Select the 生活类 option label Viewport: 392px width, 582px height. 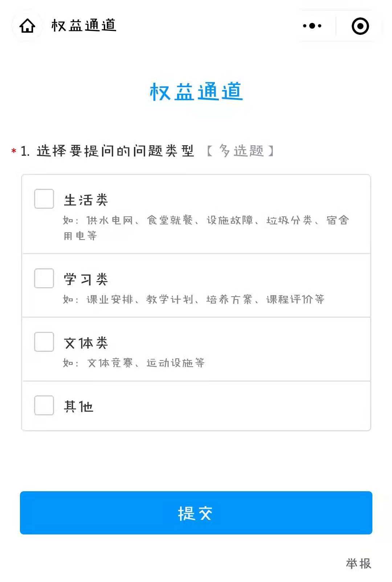click(x=86, y=200)
